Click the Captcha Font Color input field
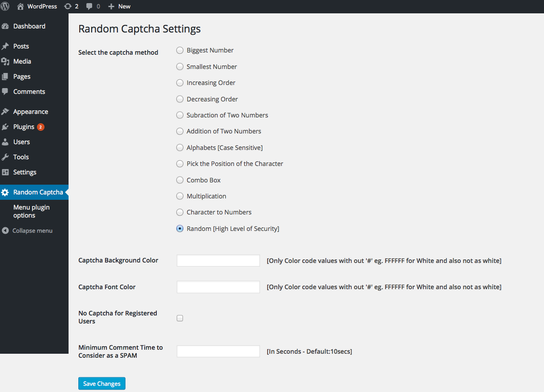Viewport: 544px width, 392px height. pos(218,287)
